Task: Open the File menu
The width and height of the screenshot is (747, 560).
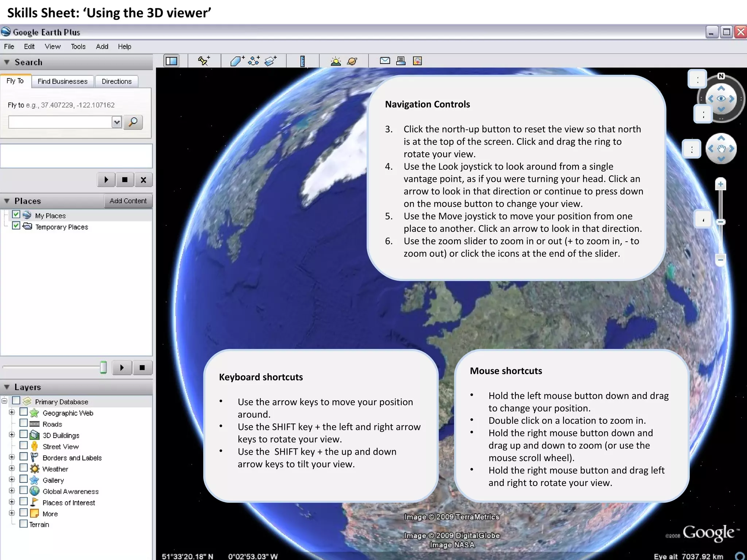Action: tap(9, 47)
